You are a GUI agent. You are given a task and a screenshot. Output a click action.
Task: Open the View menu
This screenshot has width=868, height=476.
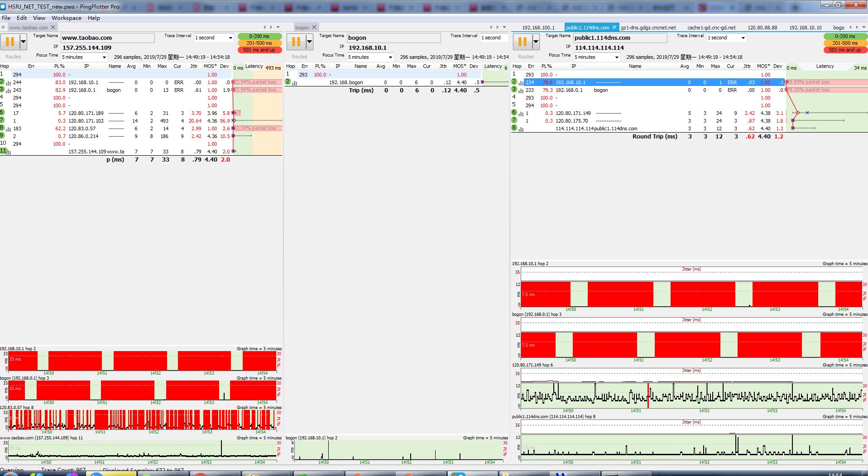tap(39, 18)
